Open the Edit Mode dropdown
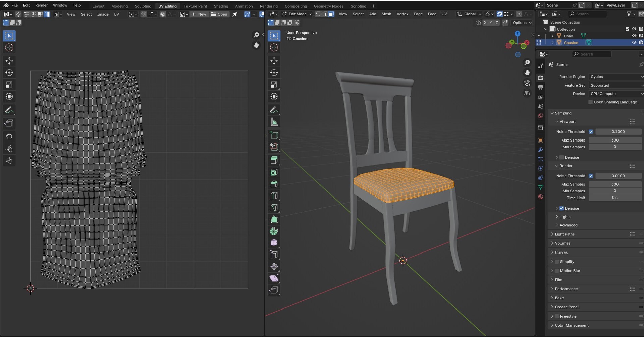 [297, 14]
